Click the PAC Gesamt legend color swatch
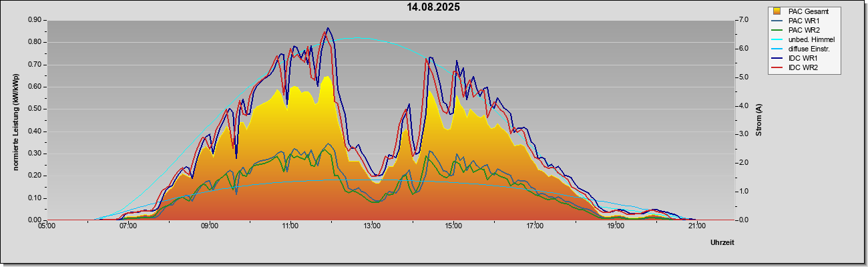The height and width of the screenshot is (267, 868). tap(777, 11)
